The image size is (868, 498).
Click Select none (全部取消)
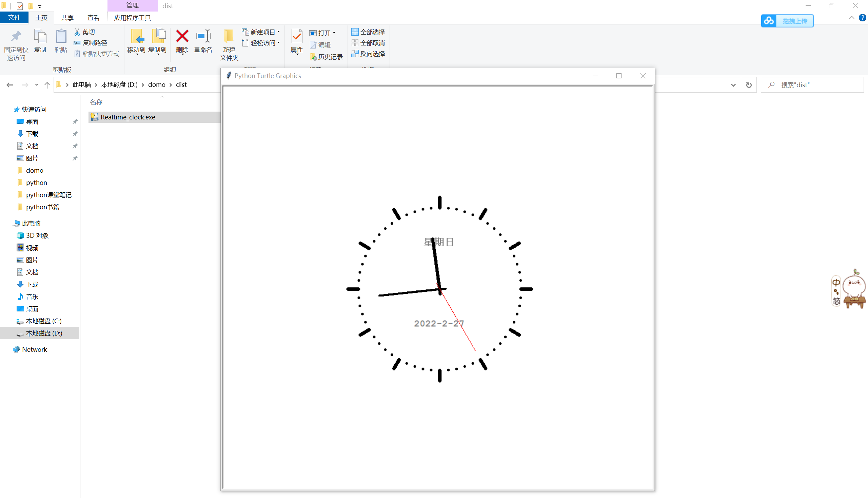(368, 43)
